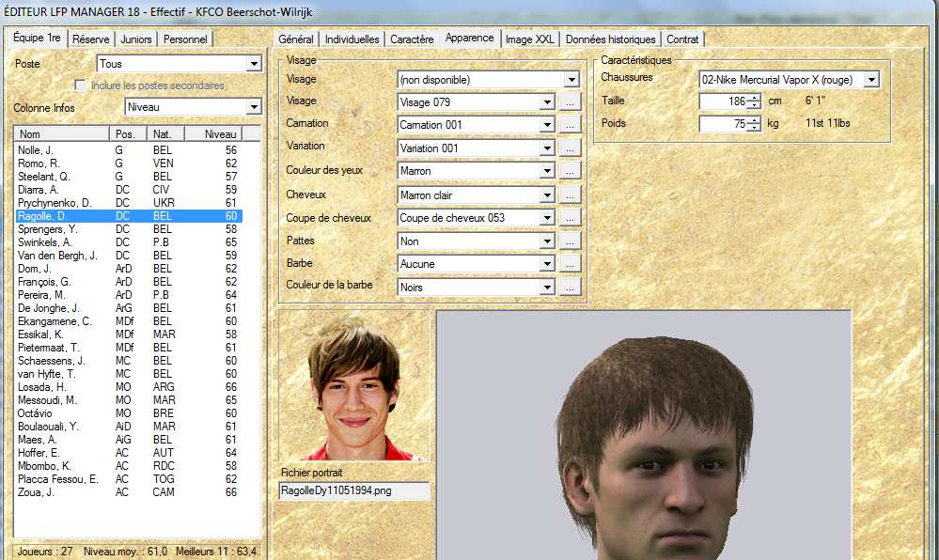Image resolution: width=939 pixels, height=560 pixels.
Task: Click the browse button beside Visage 079
Action: click(x=570, y=102)
